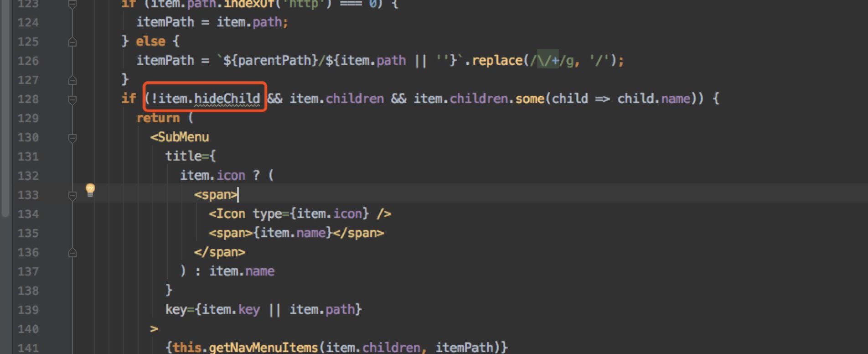868x354 pixels.
Task: Click the key attribute on line 139
Action: [x=176, y=309]
